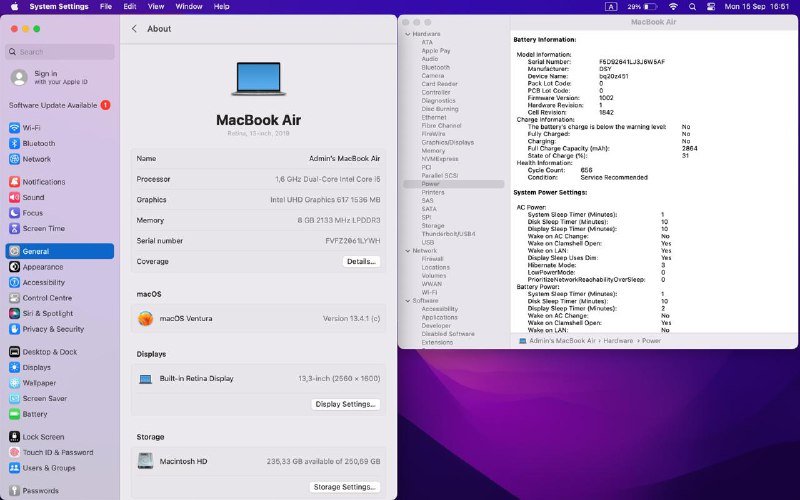The width and height of the screenshot is (800, 500).
Task: Click the battery status in menu bar
Action: pyautogui.click(x=642, y=7)
